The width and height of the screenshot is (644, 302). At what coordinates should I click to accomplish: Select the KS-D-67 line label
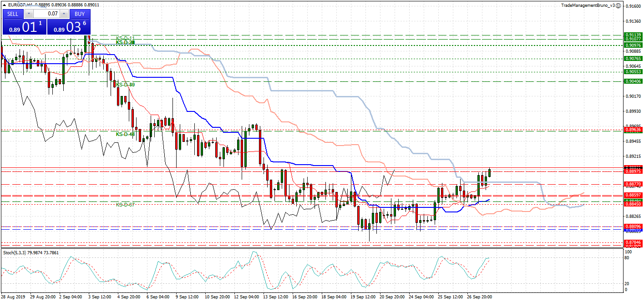coord(125,205)
